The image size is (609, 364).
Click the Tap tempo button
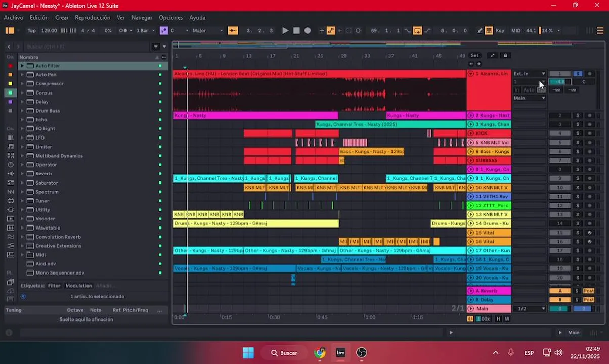coord(31,31)
